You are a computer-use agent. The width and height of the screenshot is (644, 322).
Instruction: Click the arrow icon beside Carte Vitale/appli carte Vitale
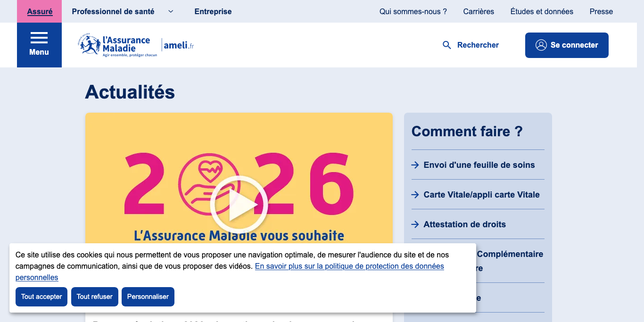[x=415, y=195]
